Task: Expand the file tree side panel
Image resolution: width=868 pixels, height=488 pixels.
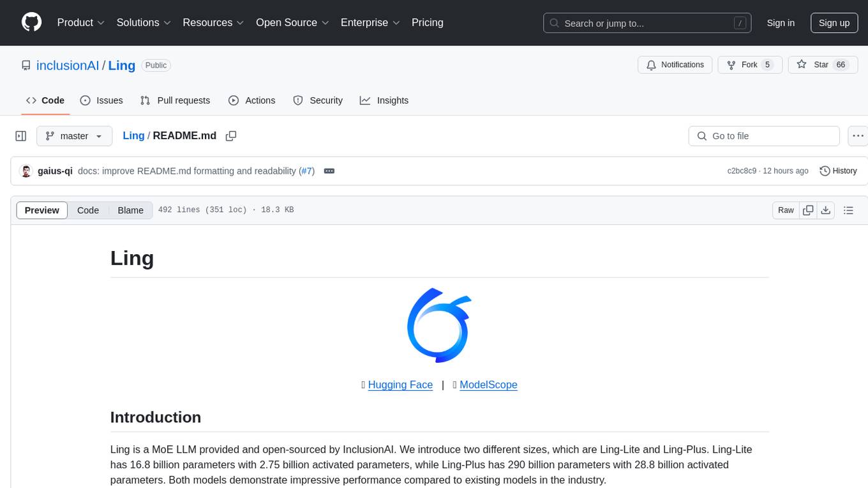Action: [21, 136]
